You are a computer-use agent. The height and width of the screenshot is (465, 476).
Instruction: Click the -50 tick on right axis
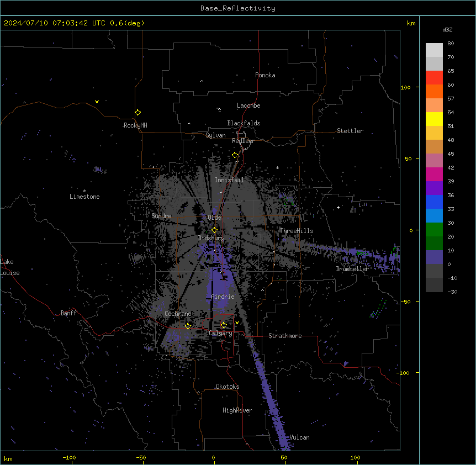coord(405,302)
